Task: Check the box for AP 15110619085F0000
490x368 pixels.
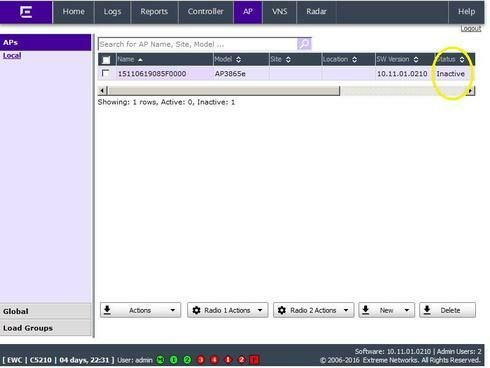Action: (105, 73)
